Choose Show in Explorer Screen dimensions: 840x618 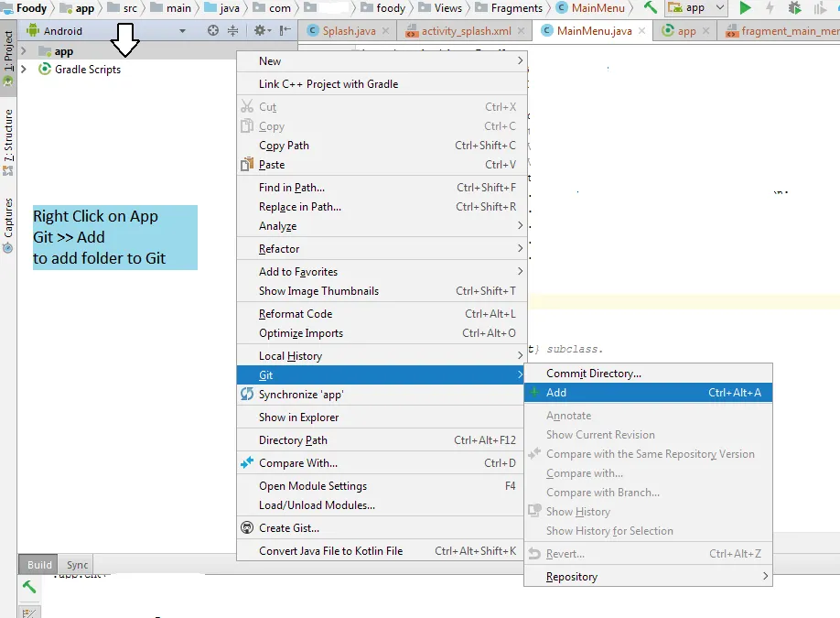(382, 417)
